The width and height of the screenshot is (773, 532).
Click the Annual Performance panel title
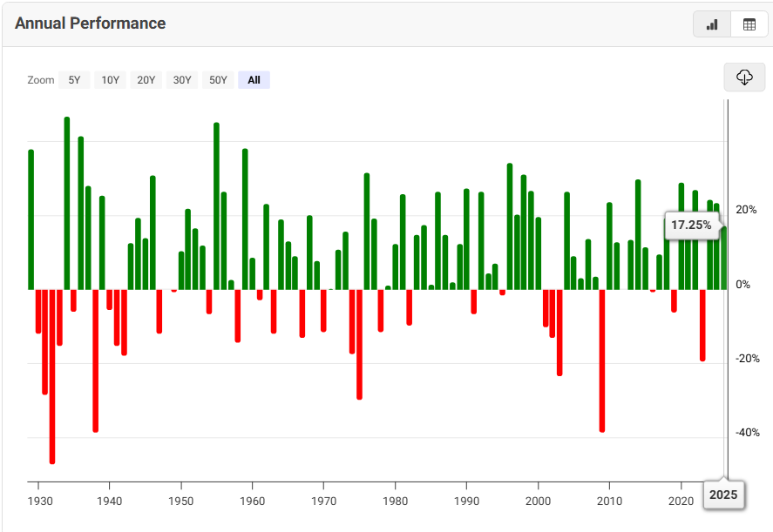[x=90, y=24]
